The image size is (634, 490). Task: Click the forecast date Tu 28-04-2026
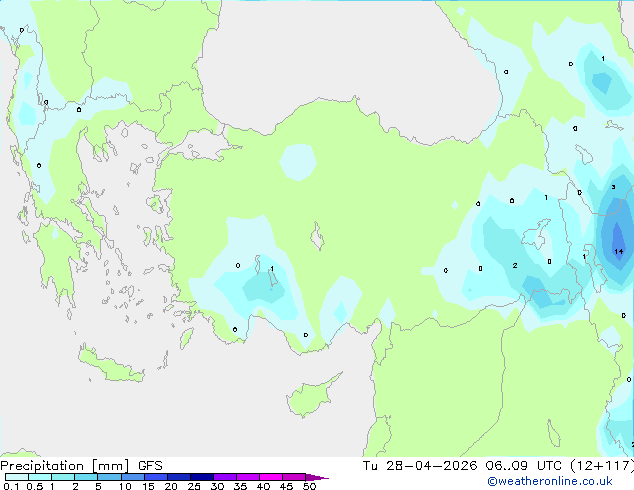420,466
